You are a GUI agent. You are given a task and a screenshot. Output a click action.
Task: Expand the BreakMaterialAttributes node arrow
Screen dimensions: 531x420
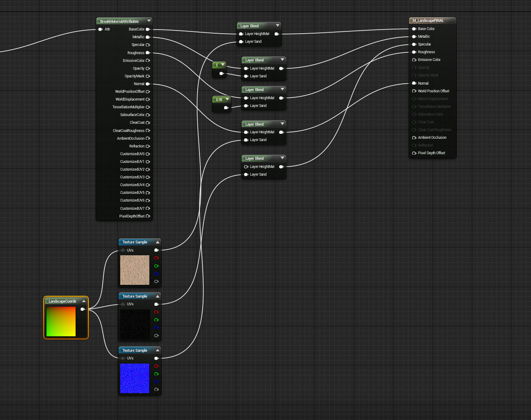click(148, 21)
